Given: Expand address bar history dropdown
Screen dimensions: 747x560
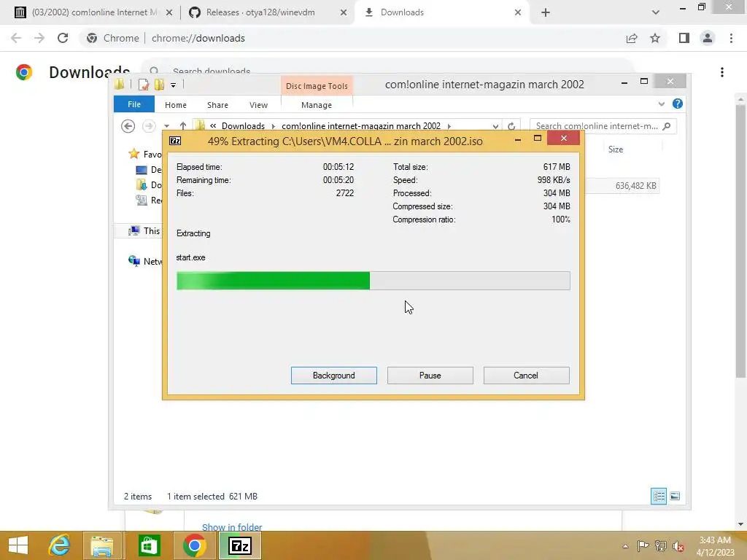Looking at the screenshot, I should [x=495, y=126].
